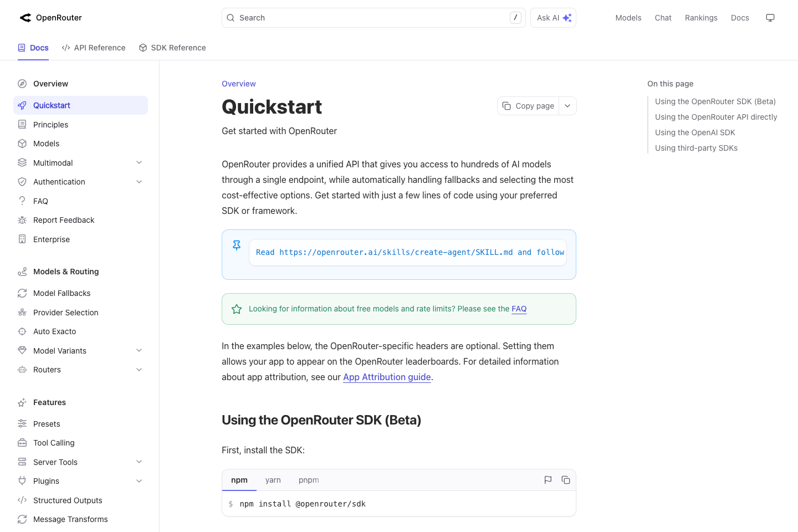Open the Ask AI assistant
The width and height of the screenshot is (798, 532).
(x=553, y=17)
